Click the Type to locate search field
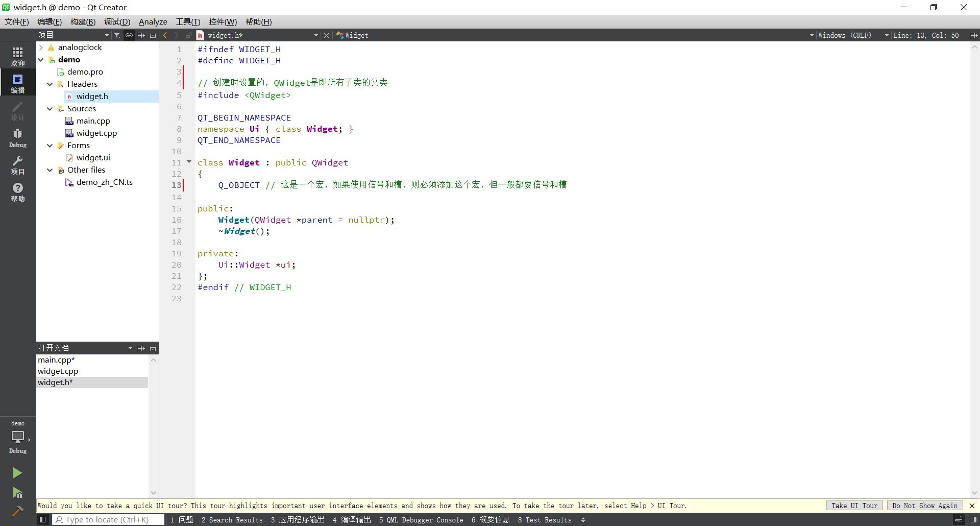Screen dimensions: 980x526 point(108,520)
